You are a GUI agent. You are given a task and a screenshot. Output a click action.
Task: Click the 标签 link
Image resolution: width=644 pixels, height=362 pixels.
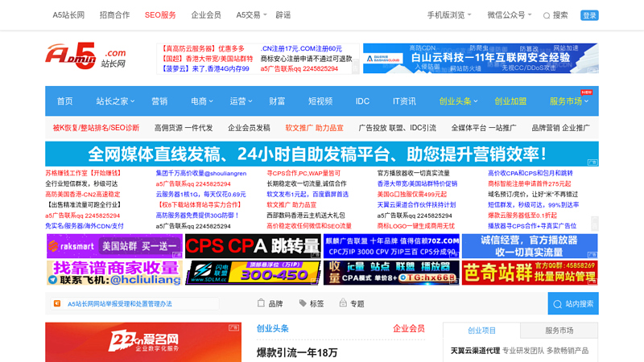(x=316, y=304)
